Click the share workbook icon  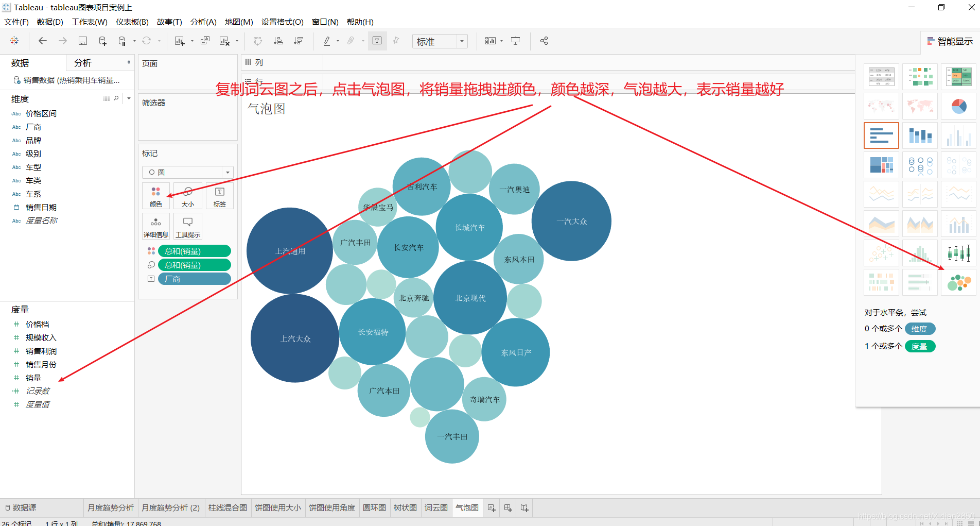coord(544,41)
